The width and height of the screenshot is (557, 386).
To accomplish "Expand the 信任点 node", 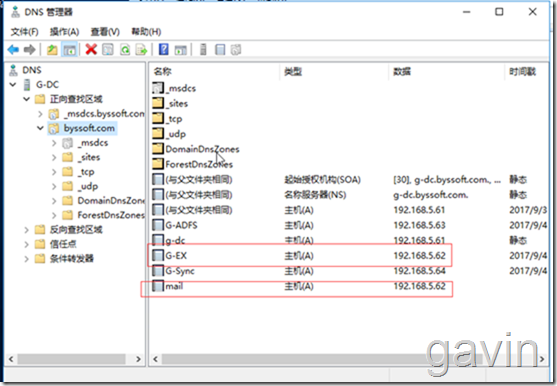I will click(x=27, y=244).
